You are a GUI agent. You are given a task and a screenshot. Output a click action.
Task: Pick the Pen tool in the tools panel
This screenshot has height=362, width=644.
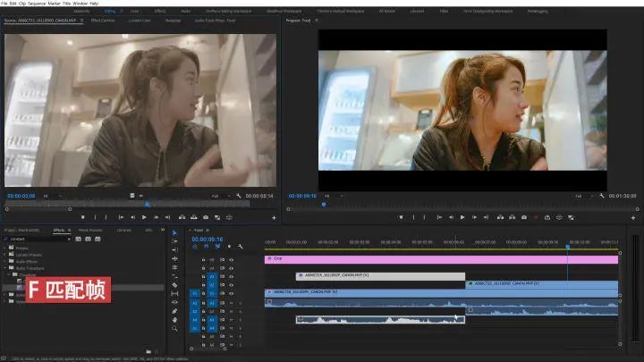175,311
